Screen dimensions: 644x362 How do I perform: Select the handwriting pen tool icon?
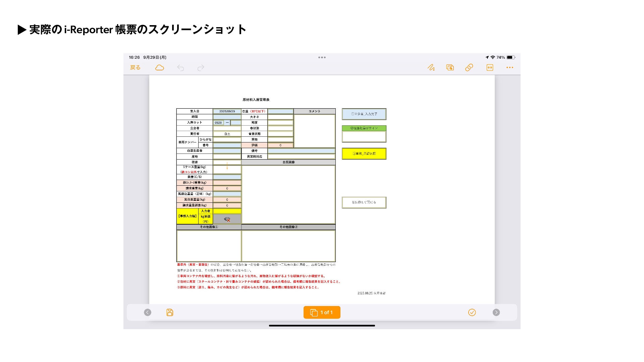pyautogui.click(x=431, y=68)
